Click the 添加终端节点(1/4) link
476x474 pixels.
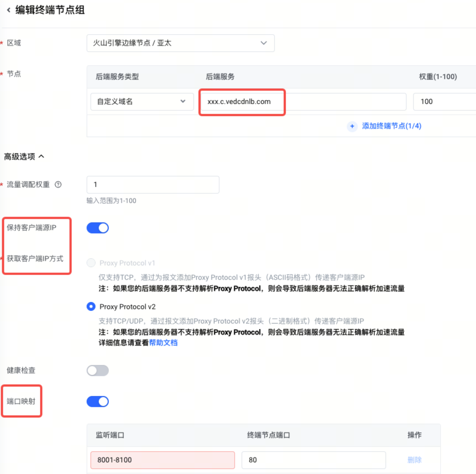click(392, 126)
